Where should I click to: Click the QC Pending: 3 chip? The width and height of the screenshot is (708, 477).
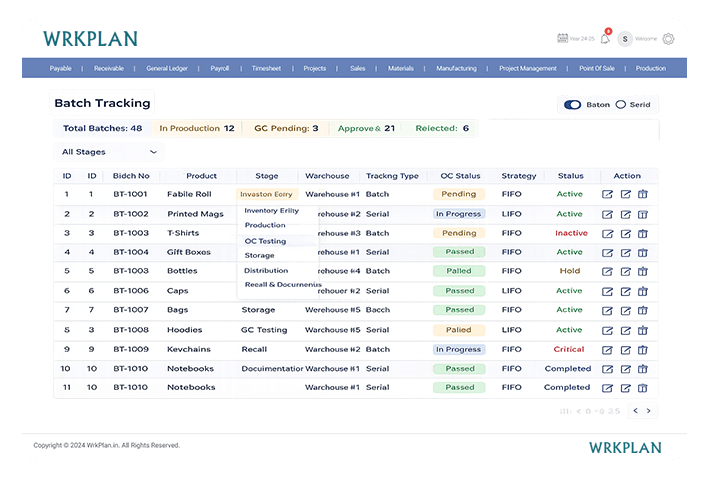(x=286, y=128)
